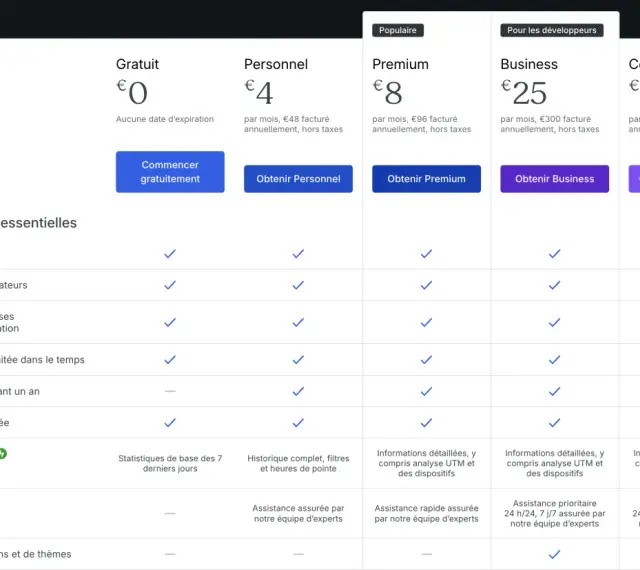This screenshot has width=640, height=570.
Task: Click the green Jetpack icon at left
Action: (x=2, y=454)
